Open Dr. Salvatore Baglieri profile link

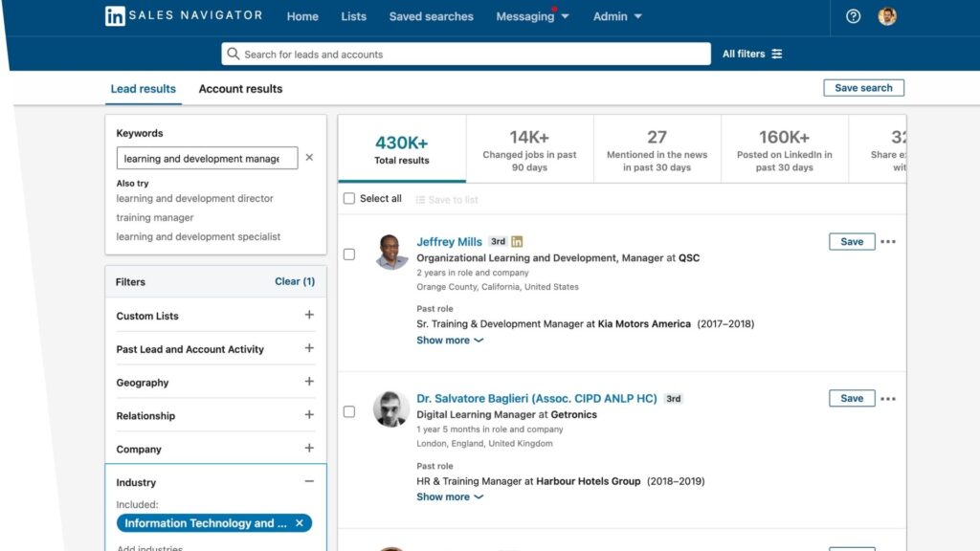click(537, 399)
